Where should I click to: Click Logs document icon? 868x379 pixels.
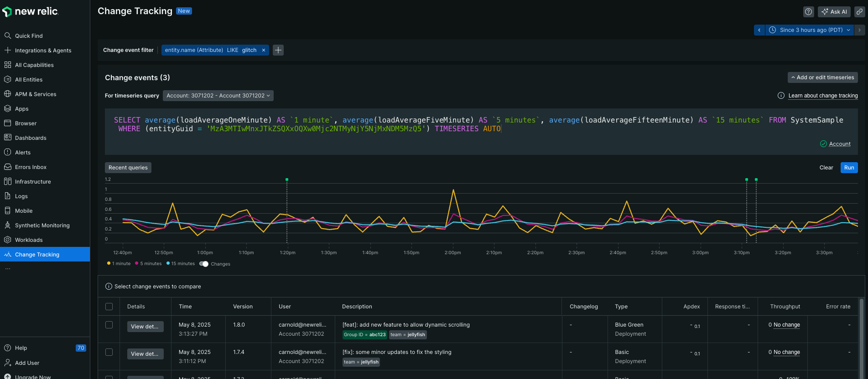[x=8, y=196]
